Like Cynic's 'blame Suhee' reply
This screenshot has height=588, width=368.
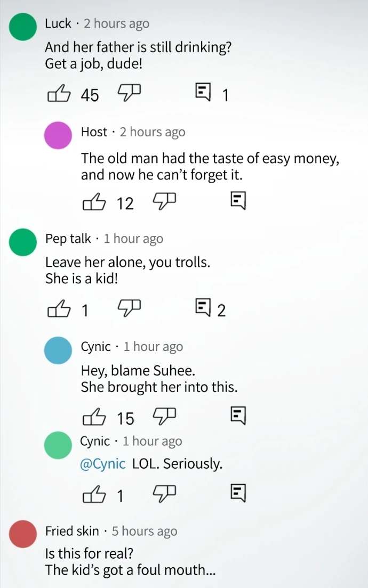pyautogui.click(x=94, y=418)
